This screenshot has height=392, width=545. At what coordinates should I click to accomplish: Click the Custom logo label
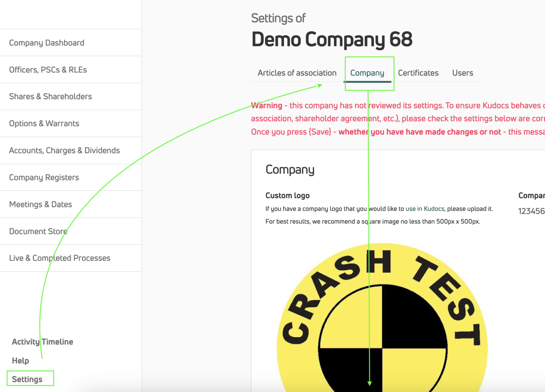tap(287, 196)
